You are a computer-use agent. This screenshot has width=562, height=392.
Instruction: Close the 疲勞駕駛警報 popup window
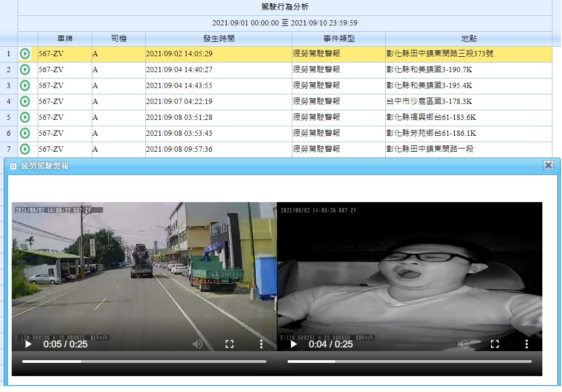[x=548, y=165]
